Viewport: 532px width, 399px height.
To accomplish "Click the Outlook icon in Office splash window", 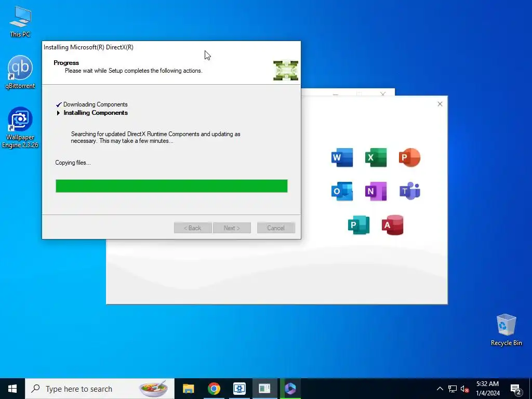I will (342, 191).
